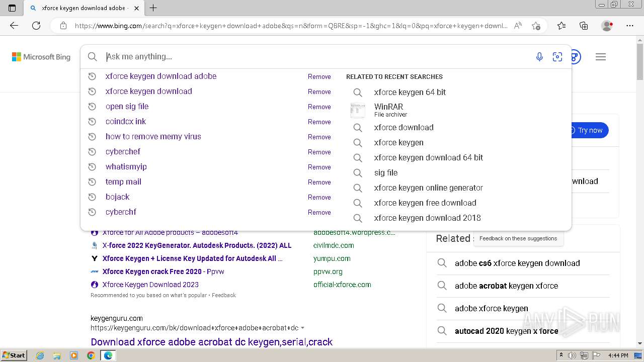Click the search magnifier icon in Bing box
The width and height of the screenshot is (644, 362).
click(x=93, y=57)
